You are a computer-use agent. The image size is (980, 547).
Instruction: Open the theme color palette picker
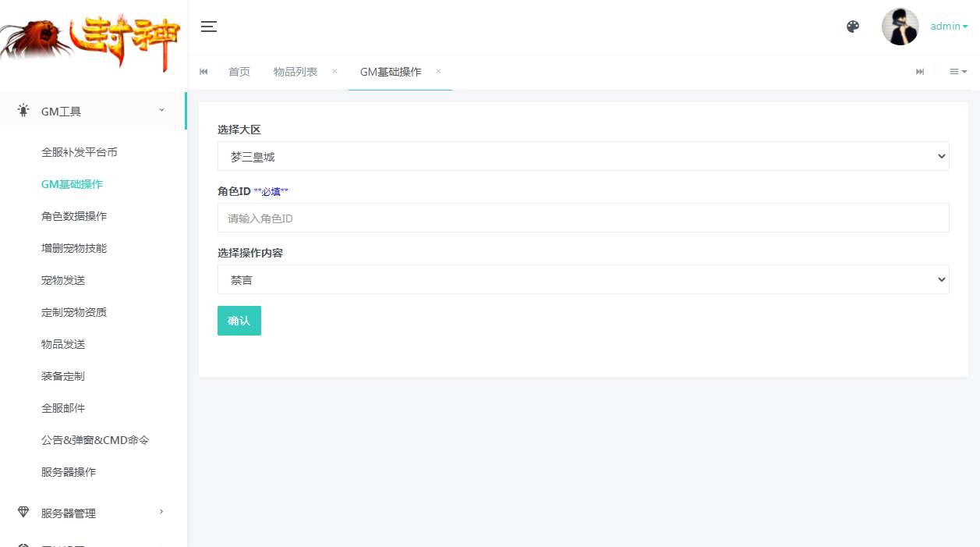point(852,26)
